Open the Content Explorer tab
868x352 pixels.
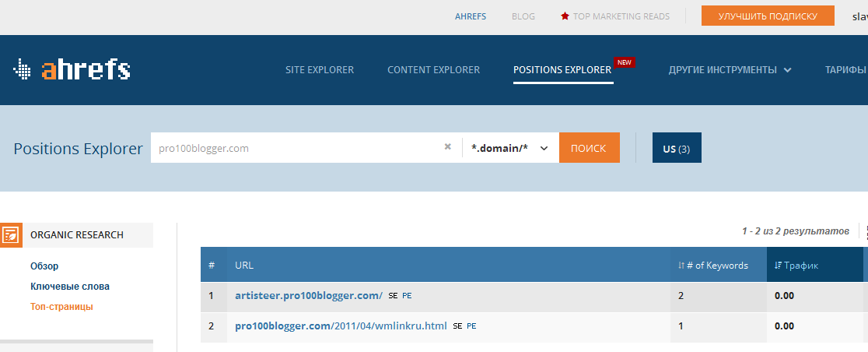(433, 70)
